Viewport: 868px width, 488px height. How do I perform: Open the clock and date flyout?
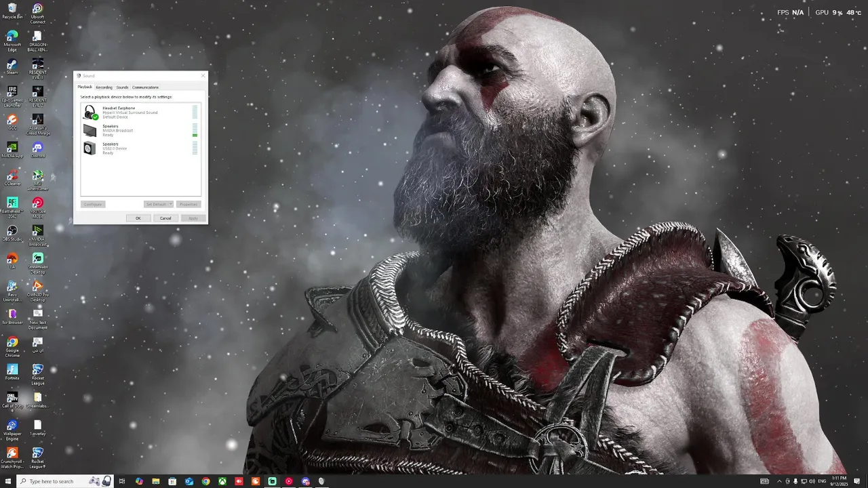pos(840,481)
